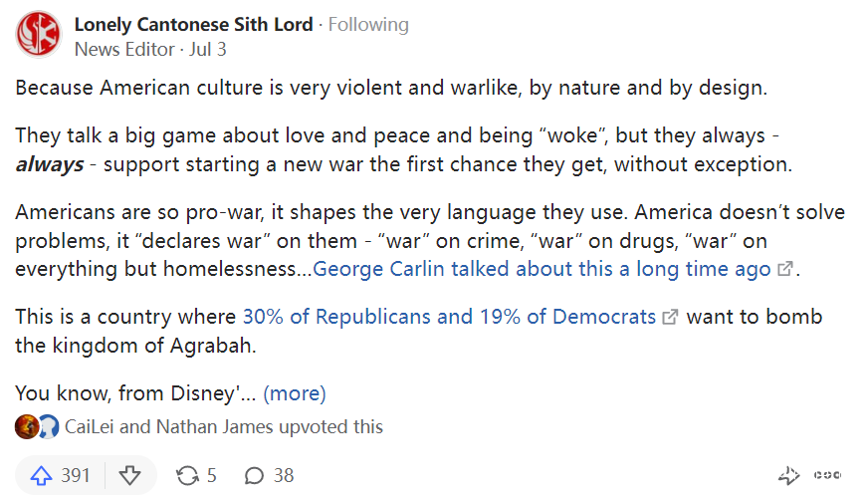
Task: View CaiLei's profile from the upvoted line
Action: (92, 426)
